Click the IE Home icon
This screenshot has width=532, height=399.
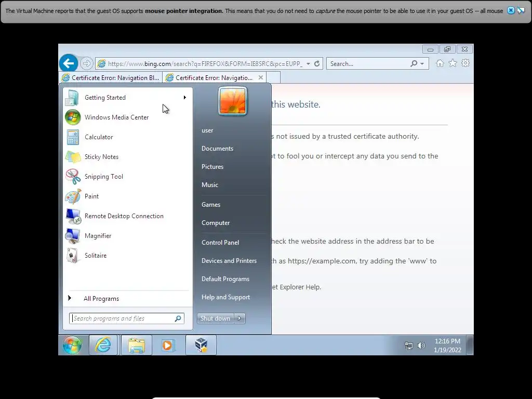(x=440, y=63)
